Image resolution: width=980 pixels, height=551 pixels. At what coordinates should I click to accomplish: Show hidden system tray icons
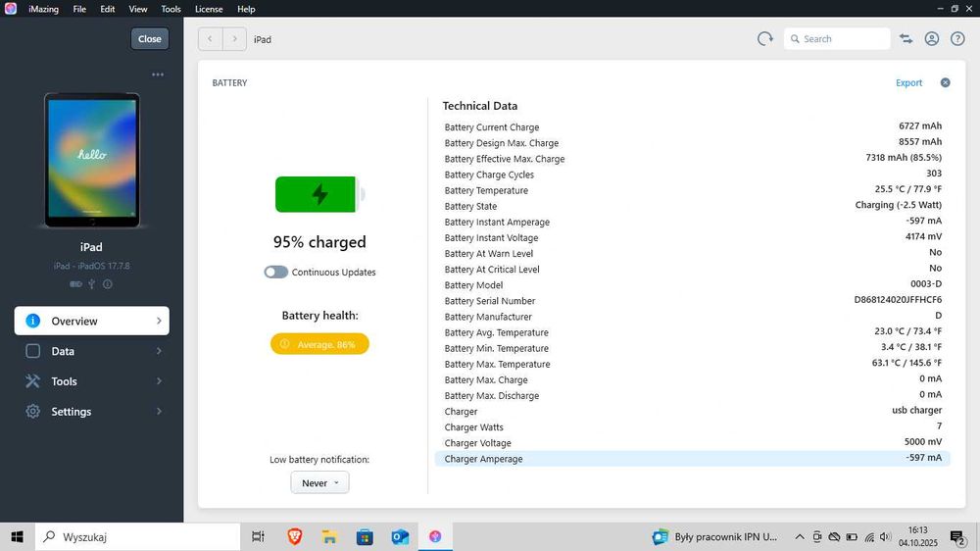pos(800,536)
